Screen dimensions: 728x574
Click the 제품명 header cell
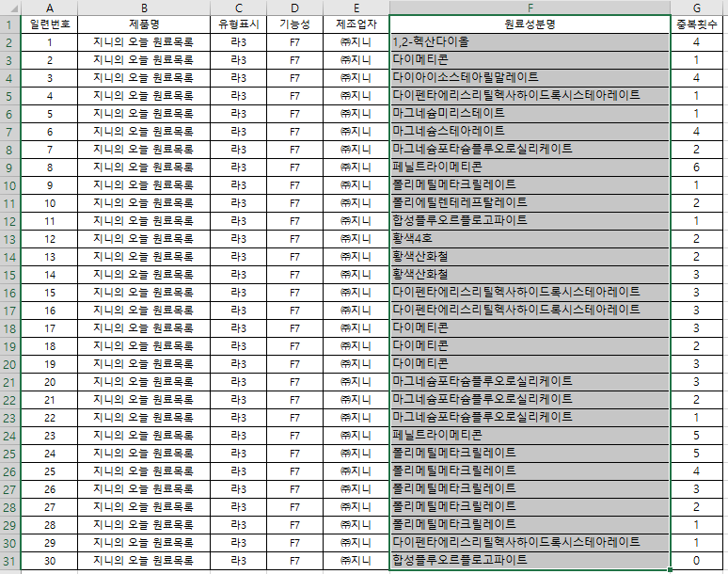(144, 24)
